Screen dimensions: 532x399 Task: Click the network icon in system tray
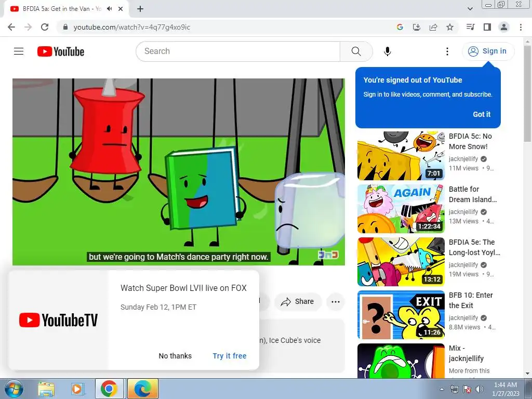(x=454, y=389)
